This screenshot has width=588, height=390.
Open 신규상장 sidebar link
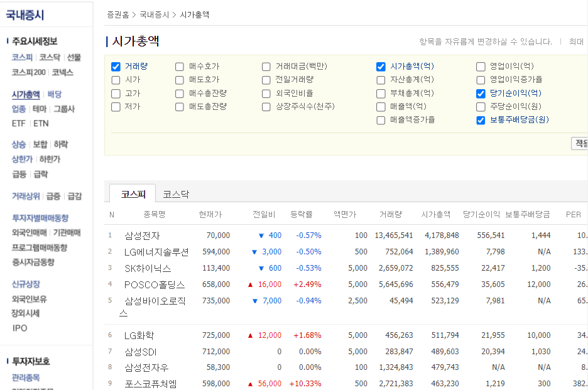coord(26,284)
